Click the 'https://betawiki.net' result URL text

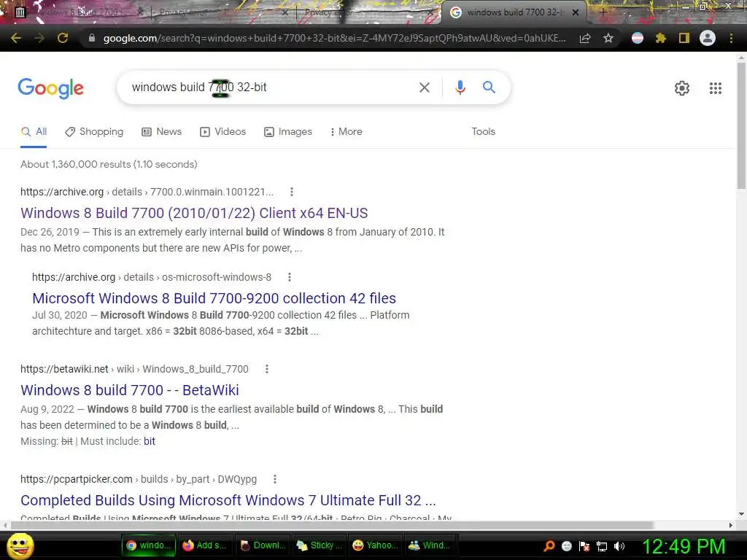point(64,369)
